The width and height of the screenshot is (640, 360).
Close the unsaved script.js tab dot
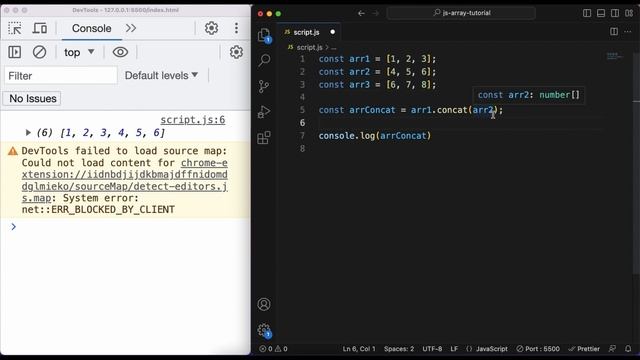[x=332, y=32]
